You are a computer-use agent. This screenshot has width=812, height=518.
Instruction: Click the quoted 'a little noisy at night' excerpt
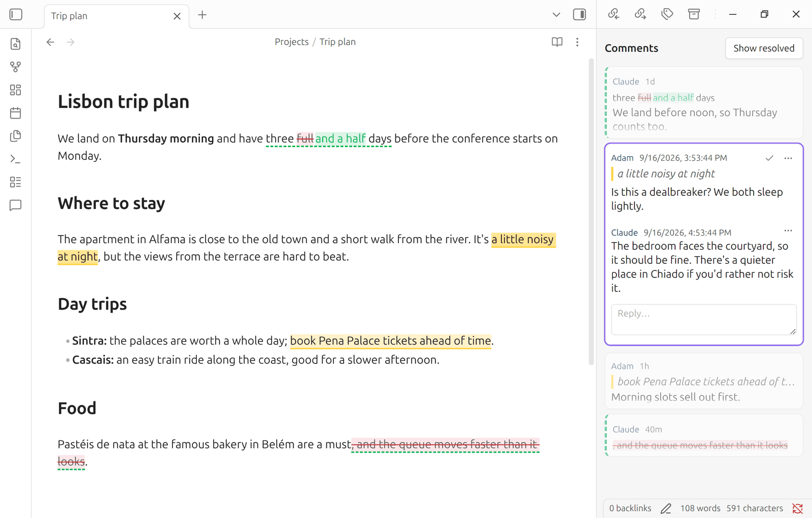point(666,174)
